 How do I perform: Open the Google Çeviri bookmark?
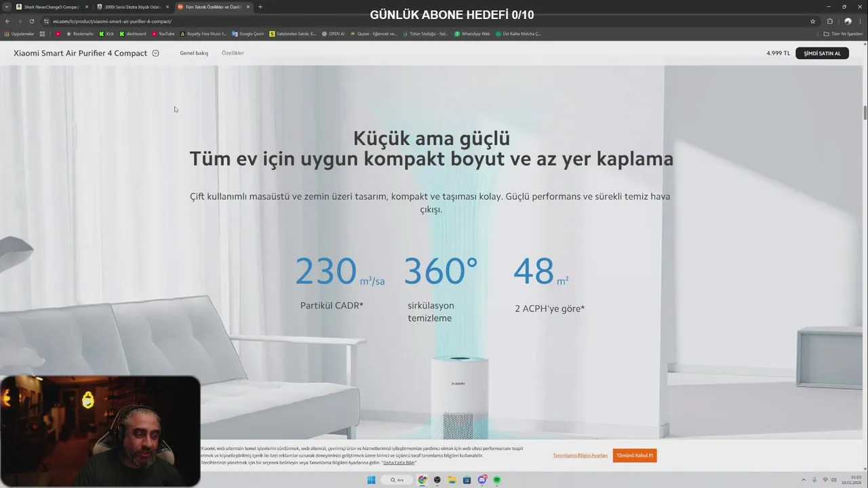point(248,34)
